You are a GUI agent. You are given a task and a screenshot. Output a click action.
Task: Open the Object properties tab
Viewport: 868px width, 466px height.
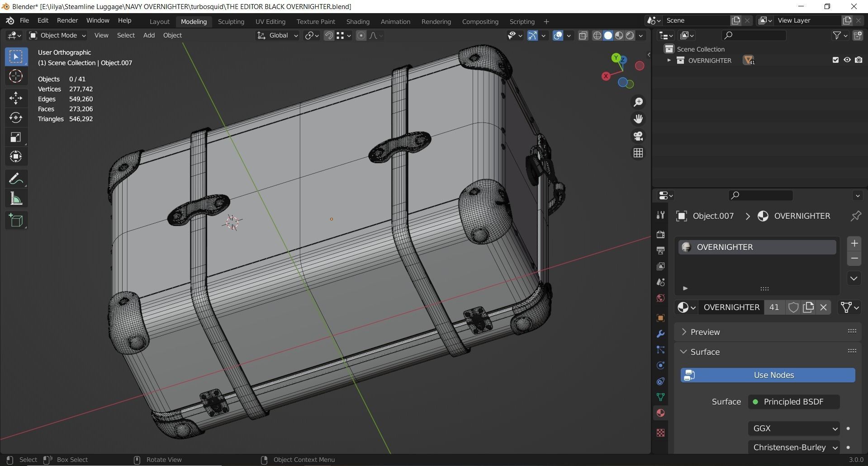point(660,318)
